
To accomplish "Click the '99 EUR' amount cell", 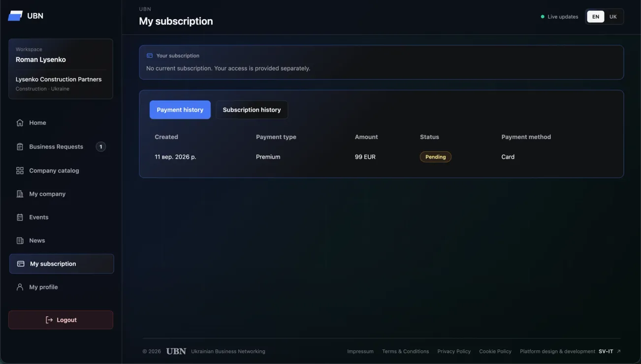I will coord(365,157).
